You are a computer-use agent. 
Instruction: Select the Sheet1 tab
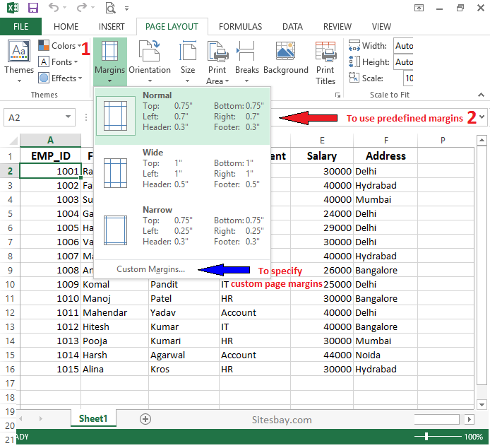coord(93,418)
